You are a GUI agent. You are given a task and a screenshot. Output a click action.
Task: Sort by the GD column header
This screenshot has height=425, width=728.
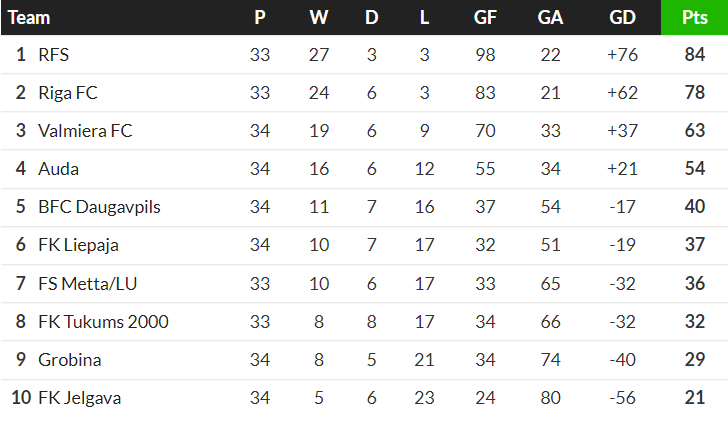[622, 17]
